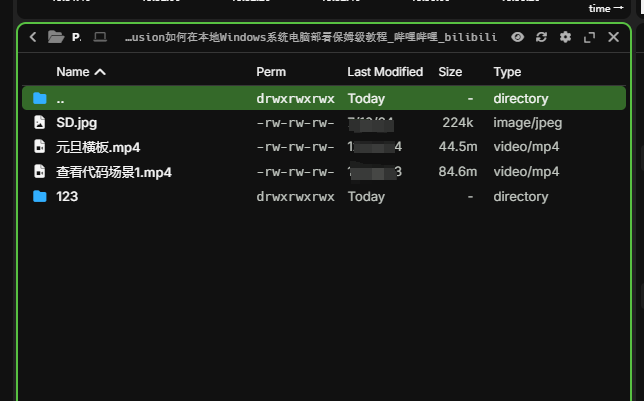Open file browser settings gear
The image size is (644, 401).
tap(565, 37)
